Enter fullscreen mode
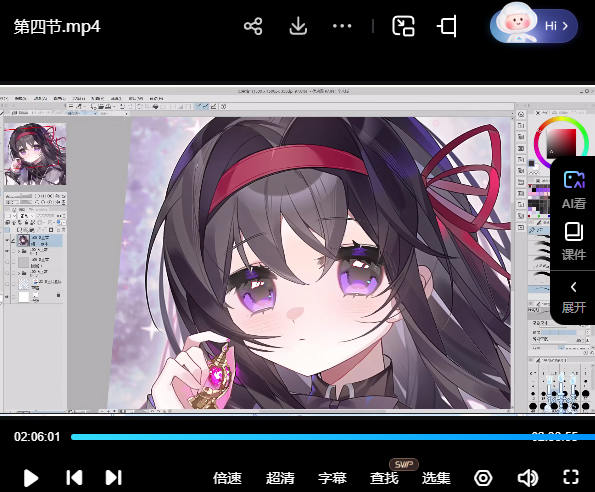 tap(571, 477)
